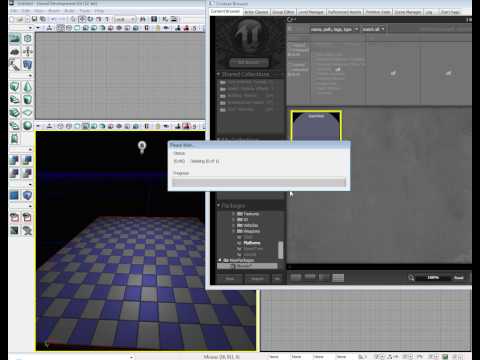
Task: Create a Curved Staircase builder brush
Action: pos(15,100)
